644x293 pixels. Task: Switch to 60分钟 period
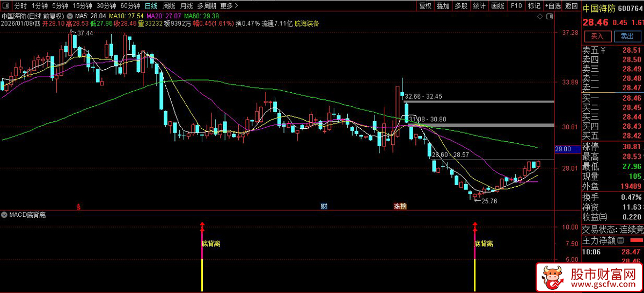[x=130, y=6]
